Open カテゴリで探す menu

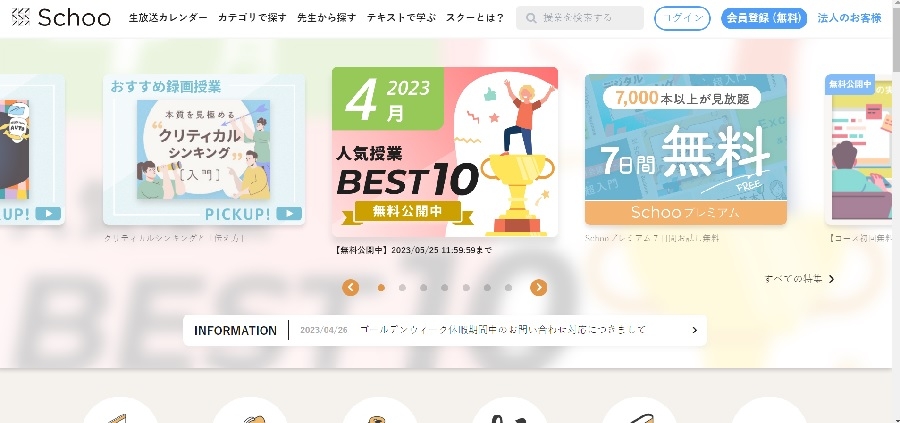tap(252, 18)
